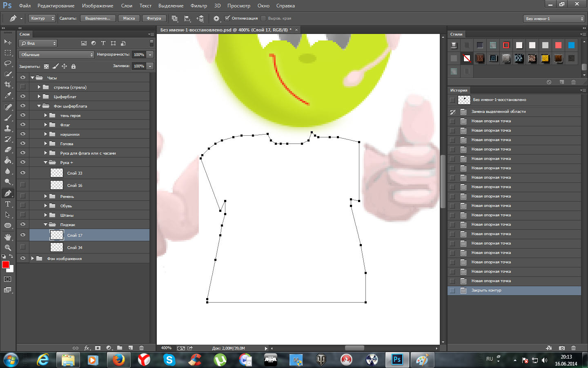Hide the Слой 33 layer
Screen dimensions: 588x368
(23, 173)
